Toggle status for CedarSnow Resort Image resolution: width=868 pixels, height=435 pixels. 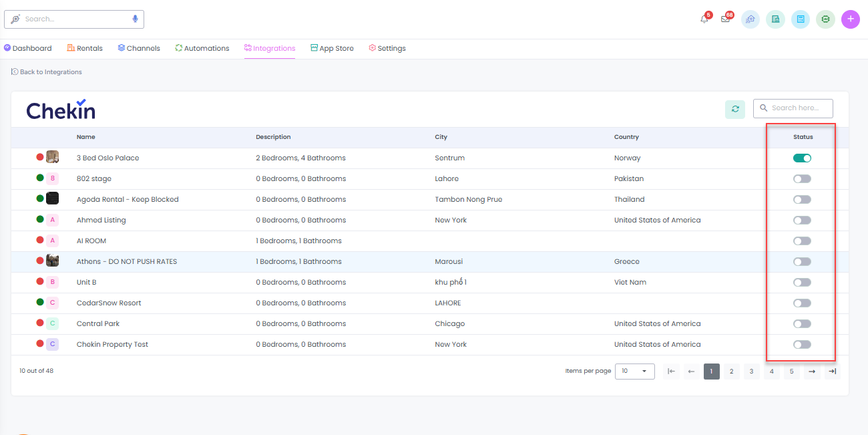[x=802, y=303]
